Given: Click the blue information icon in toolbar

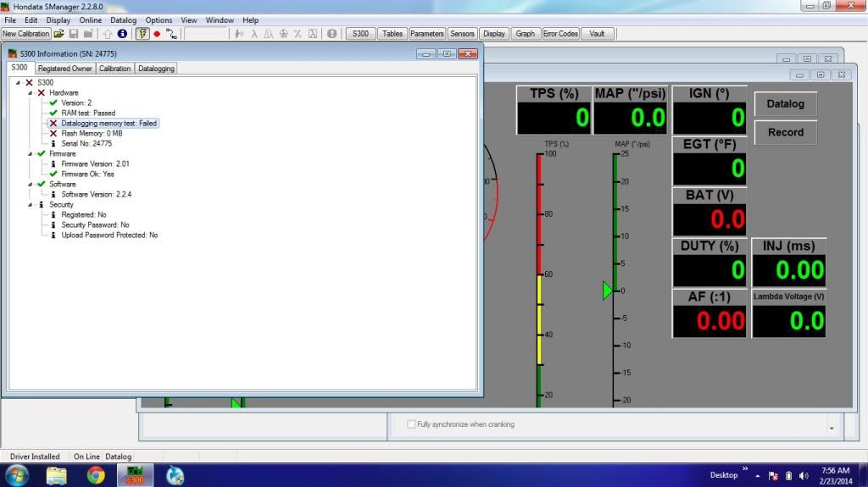Looking at the screenshot, I should (x=122, y=34).
